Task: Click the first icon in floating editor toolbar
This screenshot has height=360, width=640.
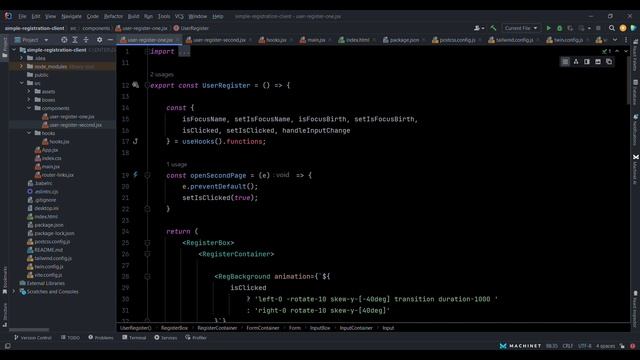Action: click(565, 62)
